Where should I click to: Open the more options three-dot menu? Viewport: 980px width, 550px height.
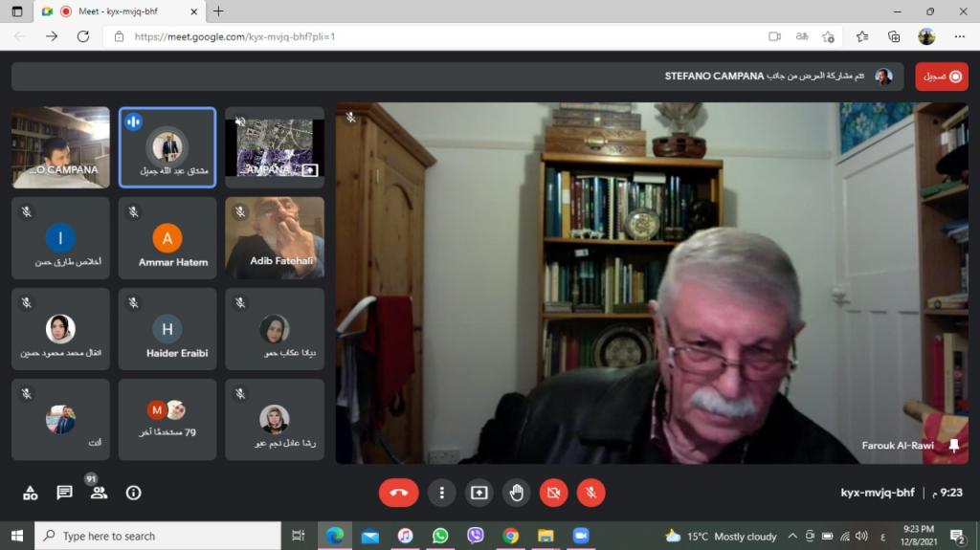click(x=441, y=493)
